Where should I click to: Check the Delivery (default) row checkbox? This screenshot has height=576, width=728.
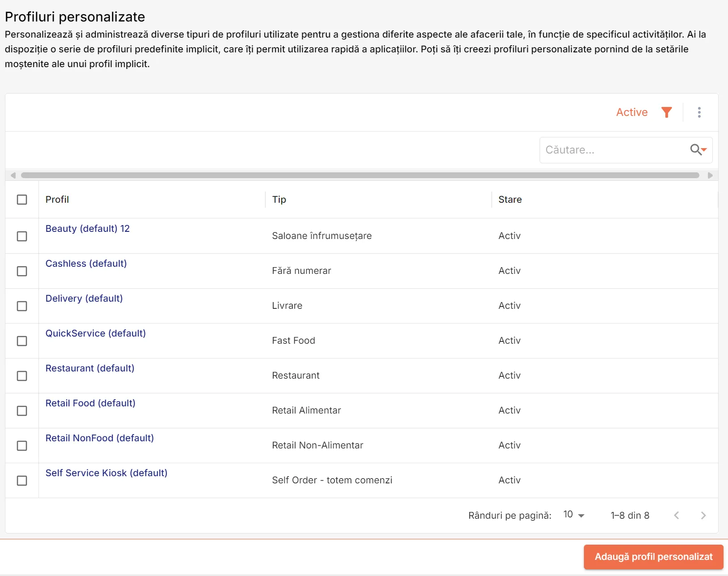22,306
